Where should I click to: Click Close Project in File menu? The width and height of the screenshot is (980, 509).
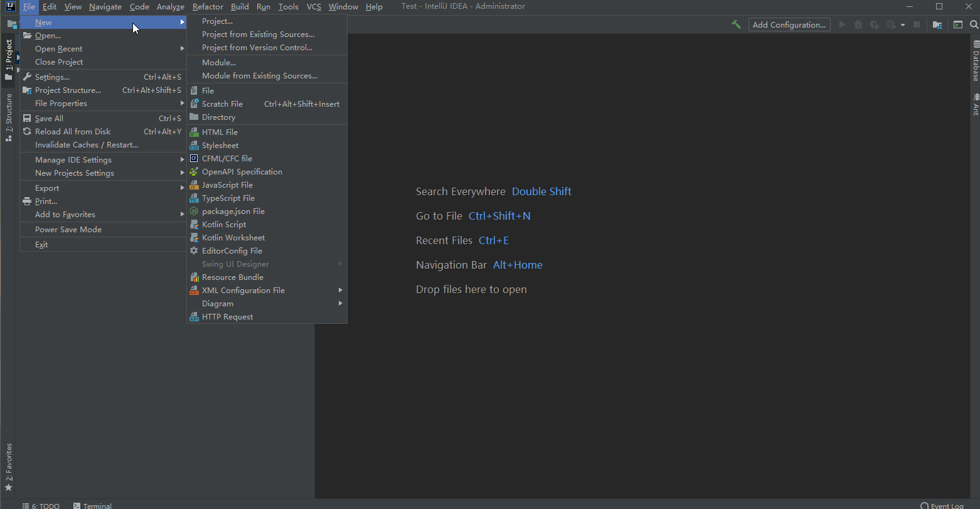pyautogui.click(x=104, y=62)
